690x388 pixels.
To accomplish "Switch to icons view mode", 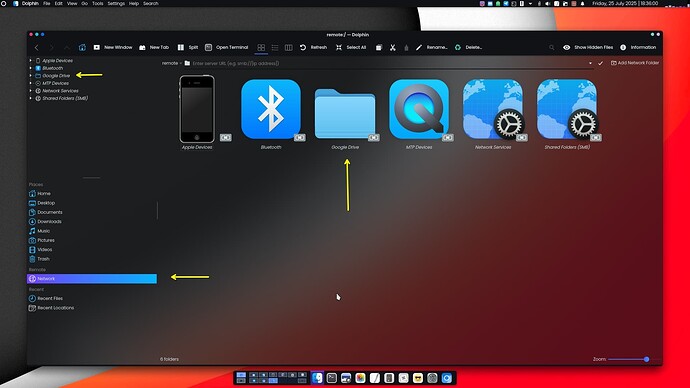I will pos(261,48).
